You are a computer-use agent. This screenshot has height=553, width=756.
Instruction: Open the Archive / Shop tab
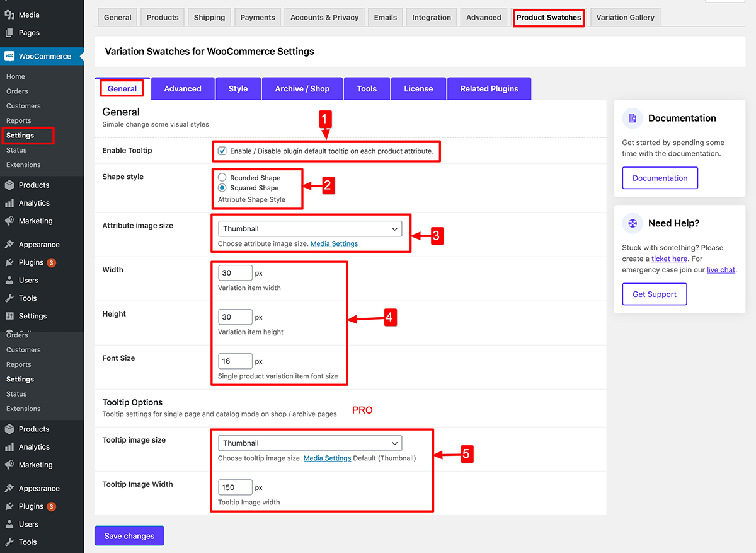click(x=302, y=89)
